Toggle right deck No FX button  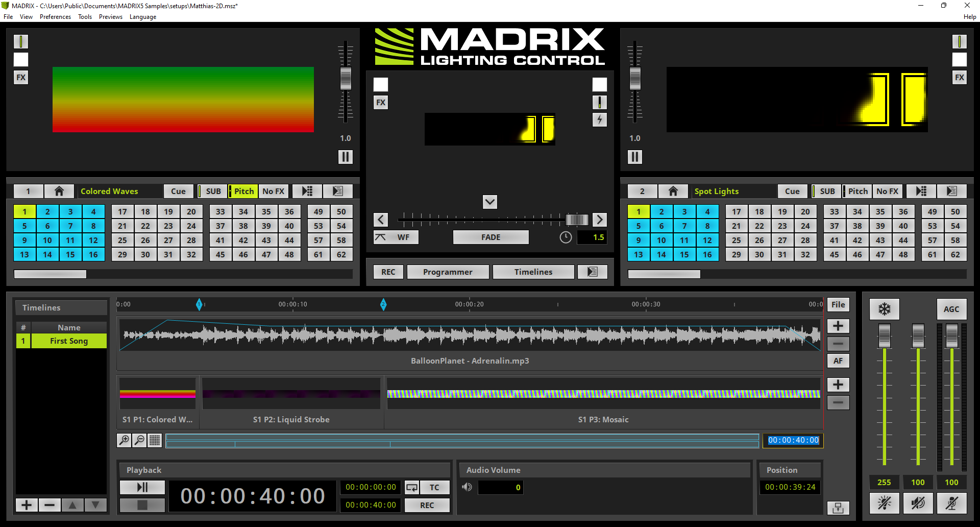888,191
